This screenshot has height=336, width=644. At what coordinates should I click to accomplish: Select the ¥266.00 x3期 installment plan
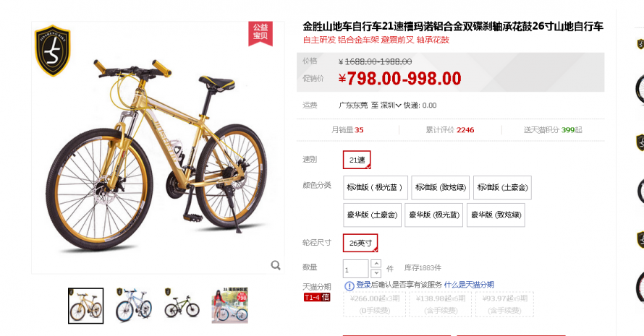374,304
